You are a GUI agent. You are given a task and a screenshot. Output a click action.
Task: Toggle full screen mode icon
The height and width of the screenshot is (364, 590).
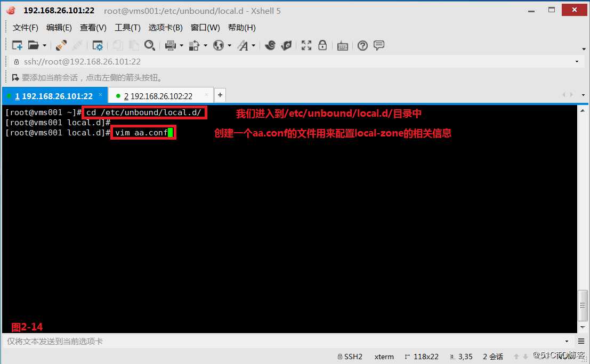[306, 45]
